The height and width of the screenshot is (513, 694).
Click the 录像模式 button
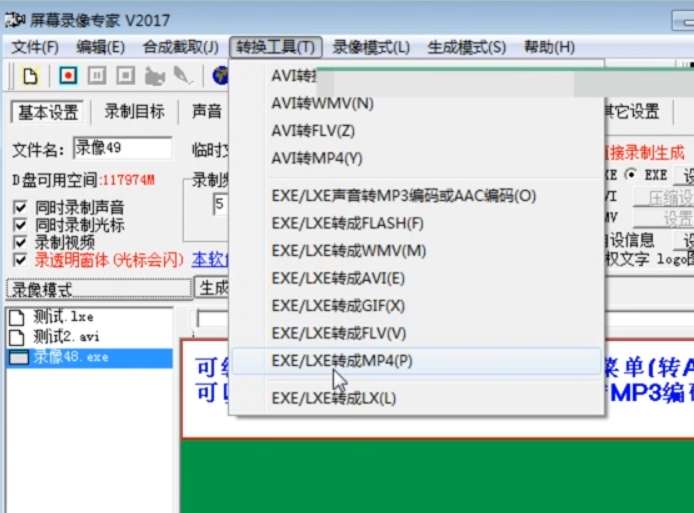click(99, 289)
